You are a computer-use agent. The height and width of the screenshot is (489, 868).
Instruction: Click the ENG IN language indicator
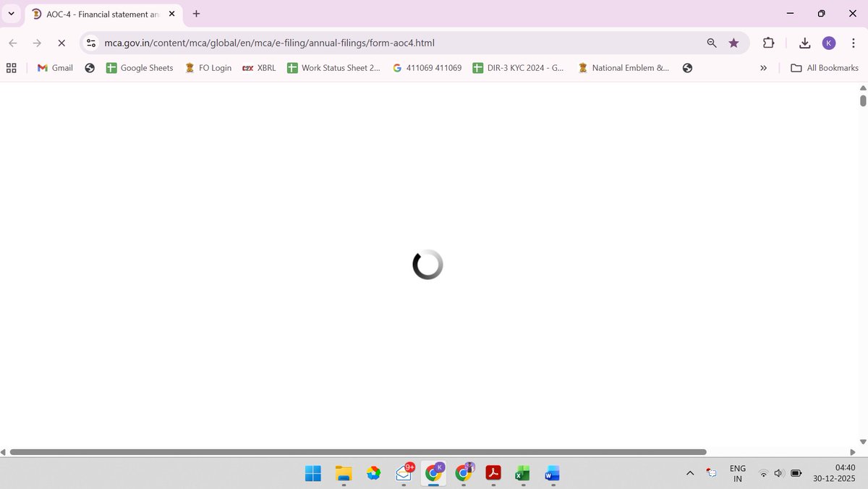(738, 473)
